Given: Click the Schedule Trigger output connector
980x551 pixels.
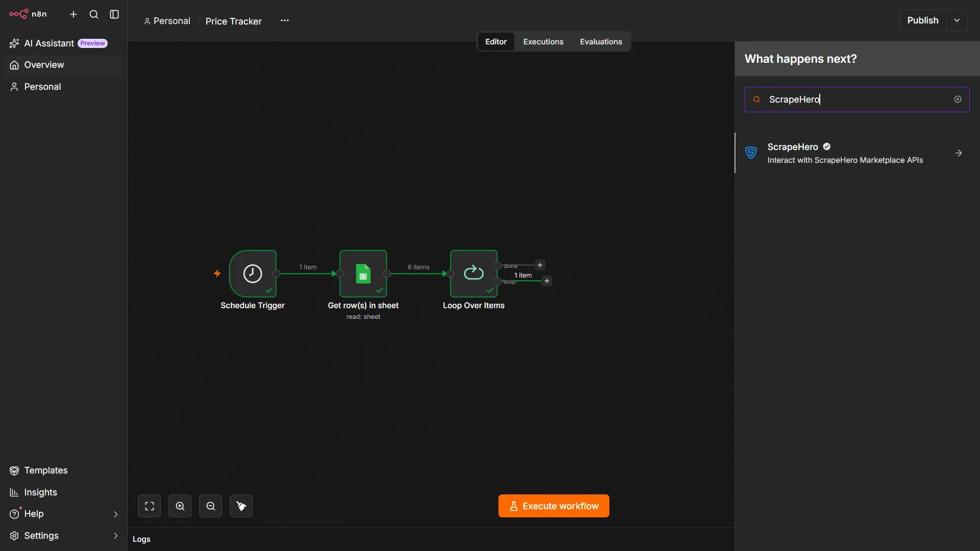Looking at the screenshot, I should click(x=277, y=274).
